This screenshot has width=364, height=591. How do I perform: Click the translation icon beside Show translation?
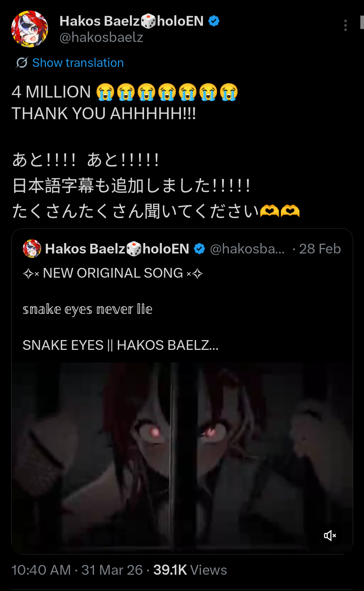pos(22,62)
